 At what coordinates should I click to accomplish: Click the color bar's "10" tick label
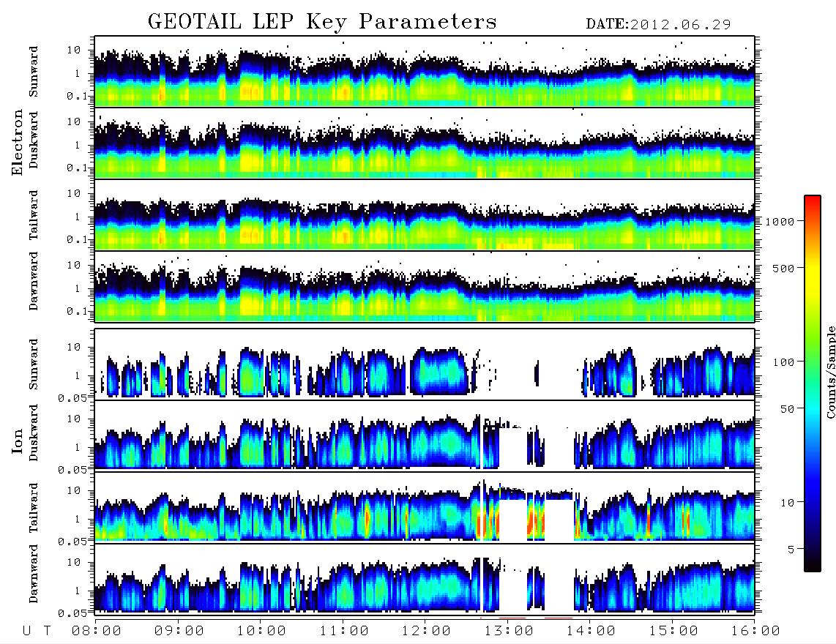[787, 502]
